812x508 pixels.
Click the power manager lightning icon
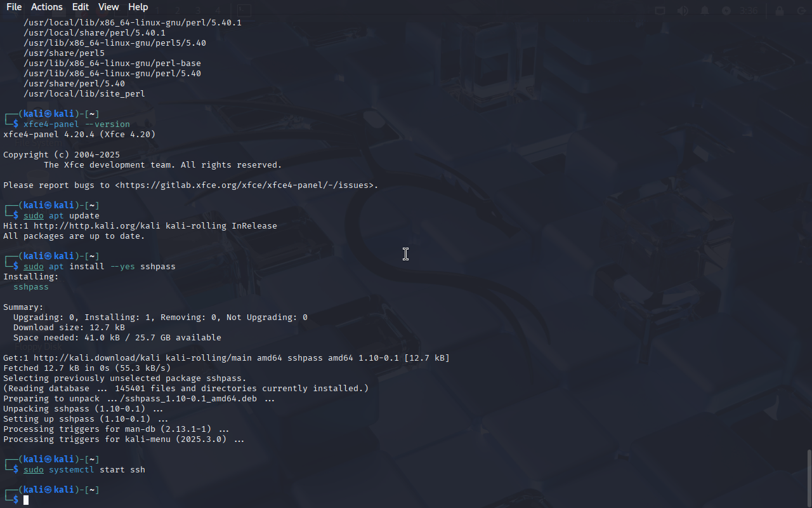pos(726,11)
